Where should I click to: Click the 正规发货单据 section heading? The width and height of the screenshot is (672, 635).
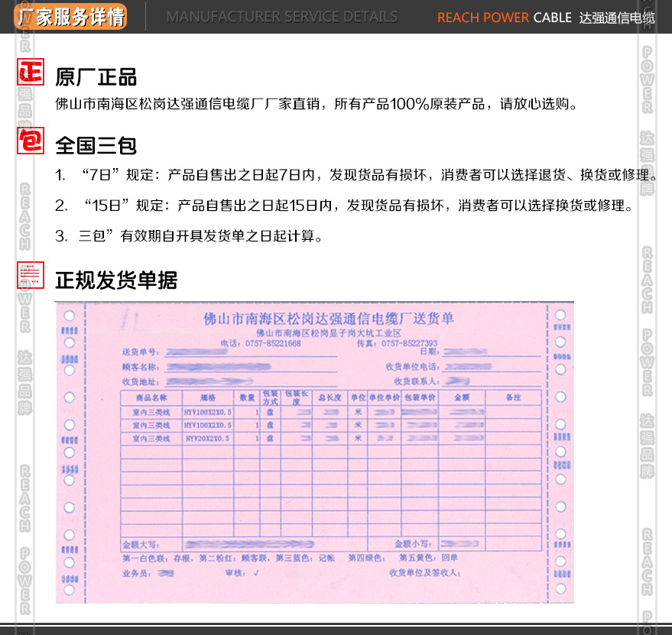(x=116, y=280)
